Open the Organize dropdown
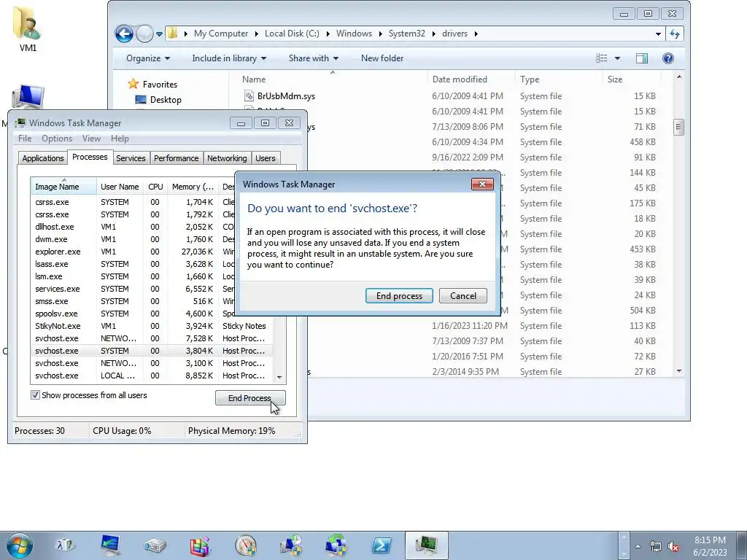This screenshot has height=560, width=747. pos(147,58)
